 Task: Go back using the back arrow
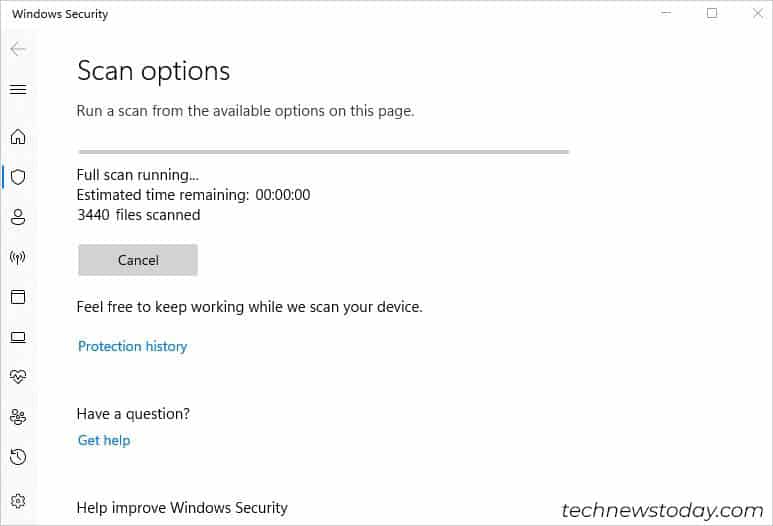18,49
